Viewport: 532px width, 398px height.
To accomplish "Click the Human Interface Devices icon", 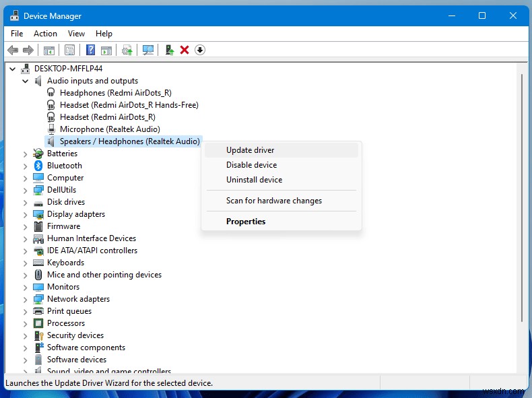I will click(x=38, y=238).
